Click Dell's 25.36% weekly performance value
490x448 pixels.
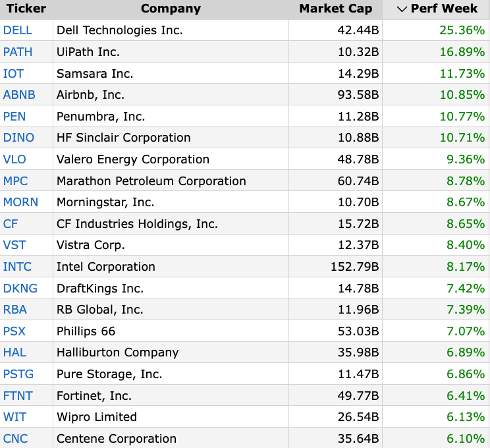(462, 30)
